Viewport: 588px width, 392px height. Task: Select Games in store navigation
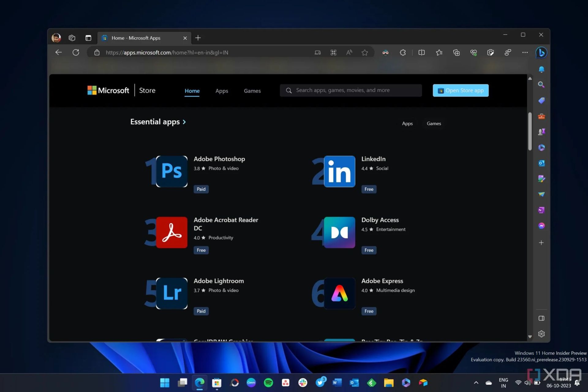pos(252,91)
